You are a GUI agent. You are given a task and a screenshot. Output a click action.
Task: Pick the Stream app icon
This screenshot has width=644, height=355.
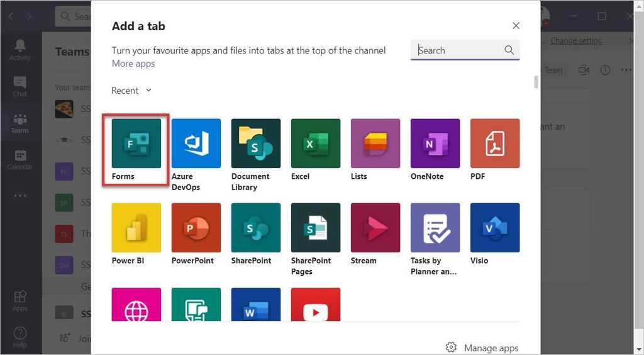pos(375,228)
